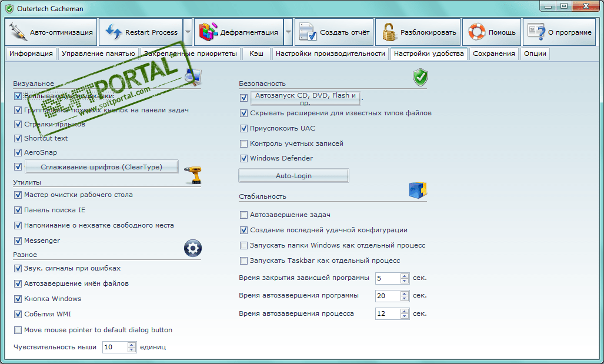Viewport: 604px width, 364px height.
Task: Click the Cacheman title bar shield icon
Action: coord(9,8)
